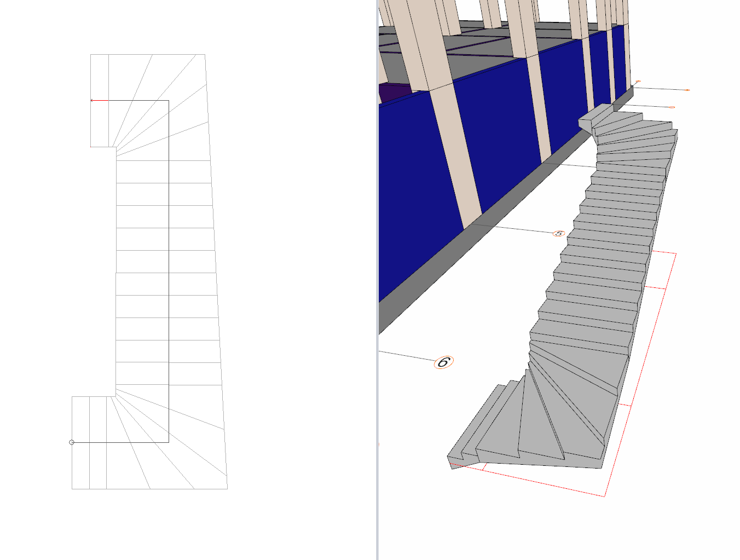
Task: Select grid axis bubble labeled 6
Action: 444,362
